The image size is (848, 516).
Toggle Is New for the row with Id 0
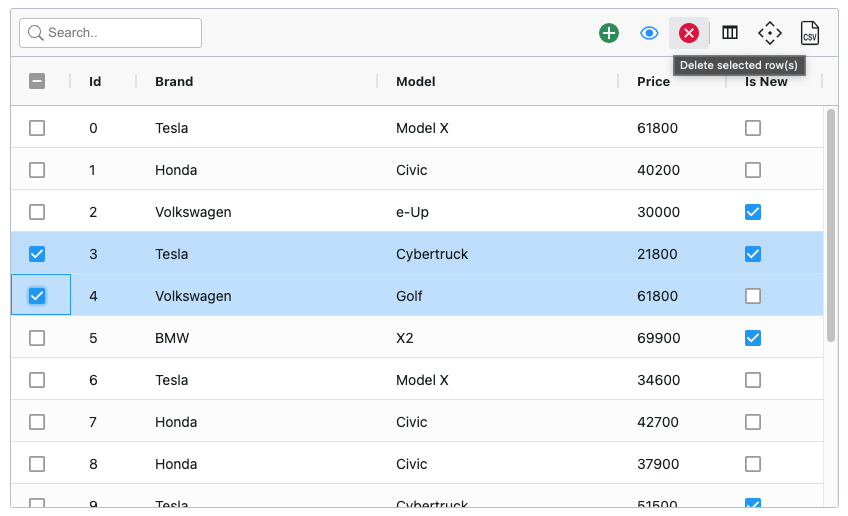[753, 128]
